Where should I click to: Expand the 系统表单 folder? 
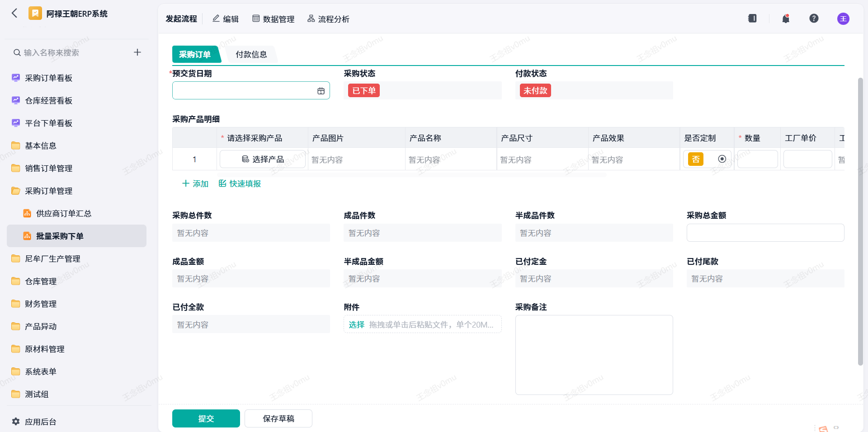tap(16, 371)
